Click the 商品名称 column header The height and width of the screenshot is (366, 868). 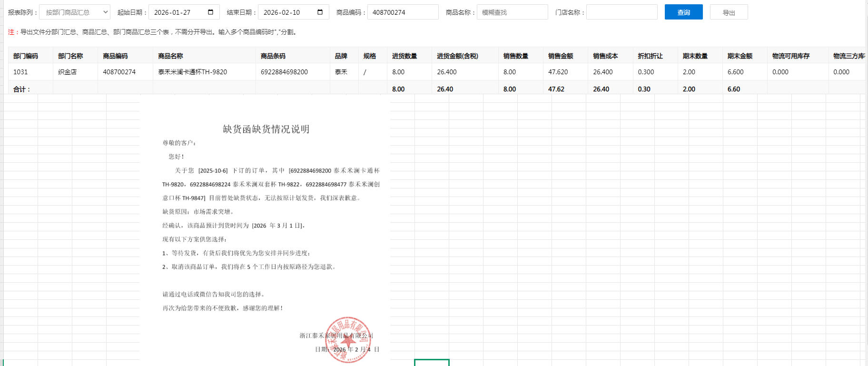[x=170, y=56]
